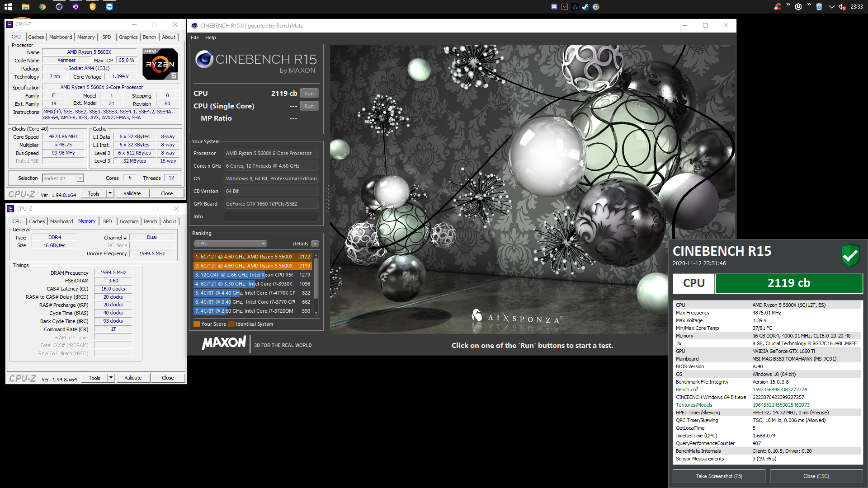This screenshot has width=868, height=488.
Task: Open the Socket #1 selection dropdown
Action: [x=63, y=178]
